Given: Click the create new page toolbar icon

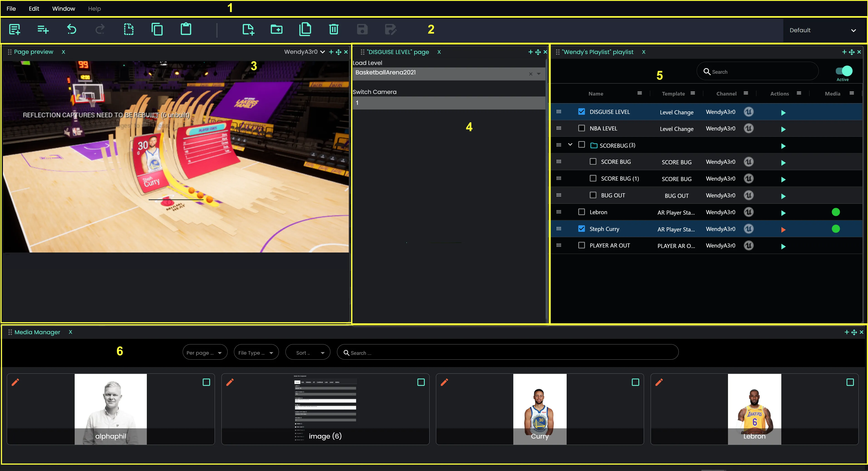Looking at the screenshot, I should (x=248, y=29).
